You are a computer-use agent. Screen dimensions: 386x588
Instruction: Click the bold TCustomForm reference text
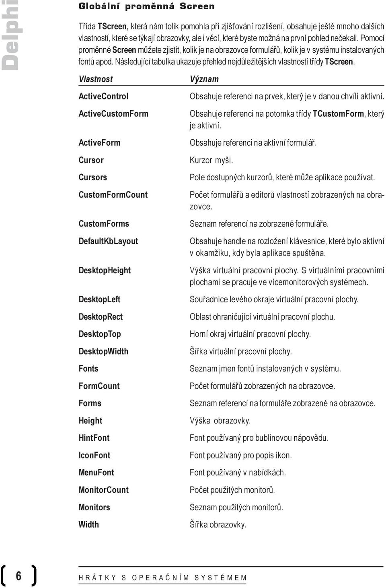click(x=338, y=113)
